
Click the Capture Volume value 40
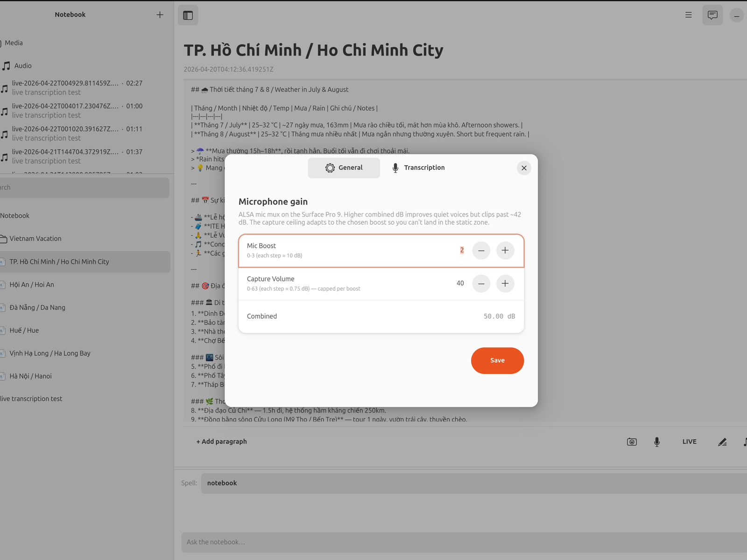pos(460,283)
